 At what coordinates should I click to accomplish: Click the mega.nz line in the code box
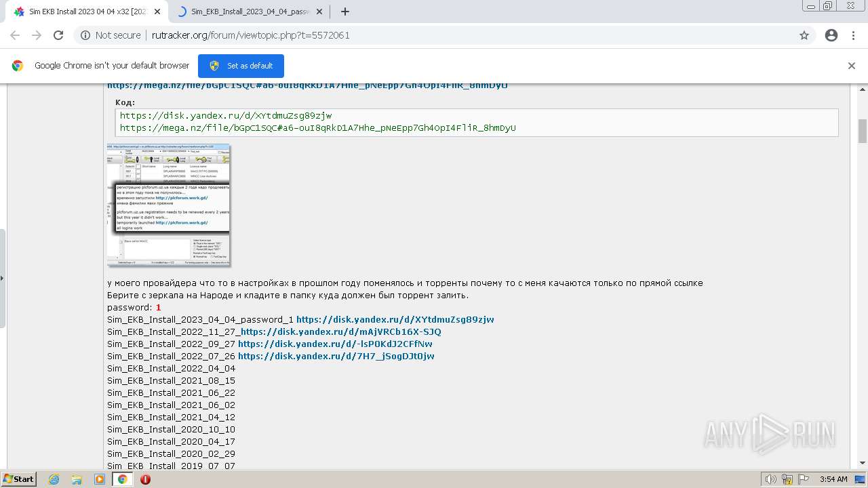pos(317,127)
